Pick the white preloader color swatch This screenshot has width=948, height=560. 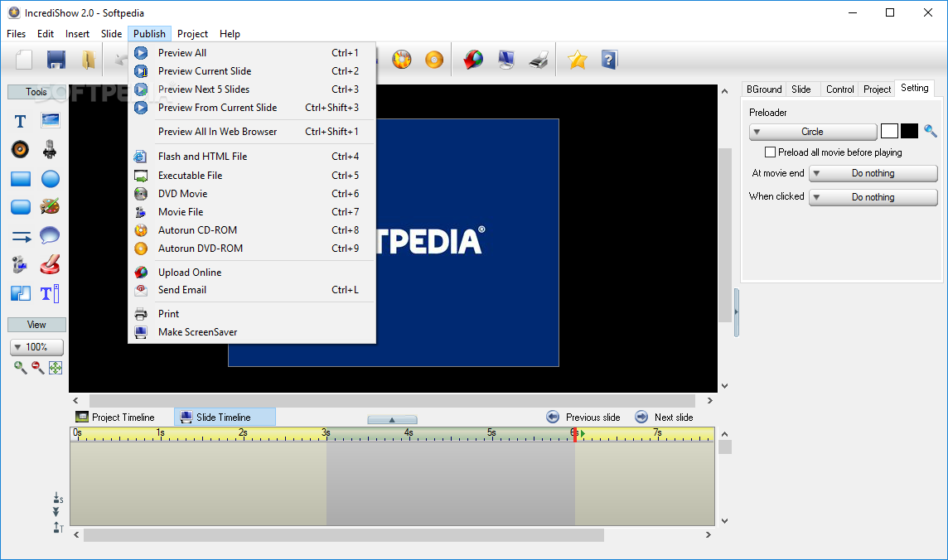tap(889, 131)
